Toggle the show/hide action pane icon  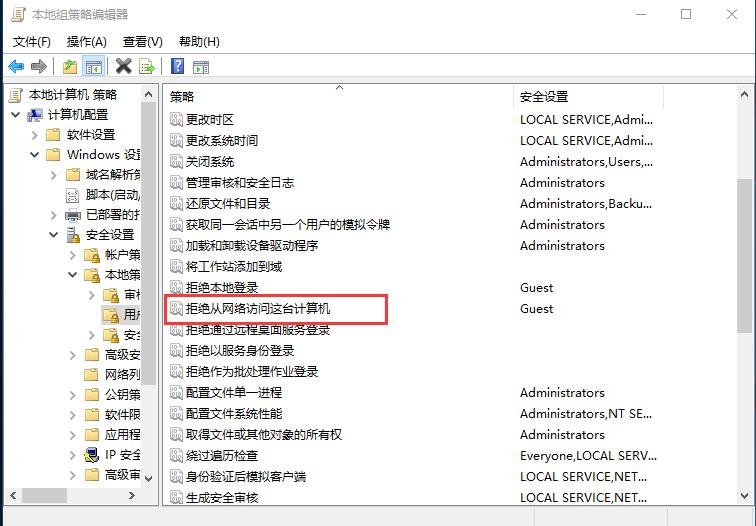click(201, 67)
